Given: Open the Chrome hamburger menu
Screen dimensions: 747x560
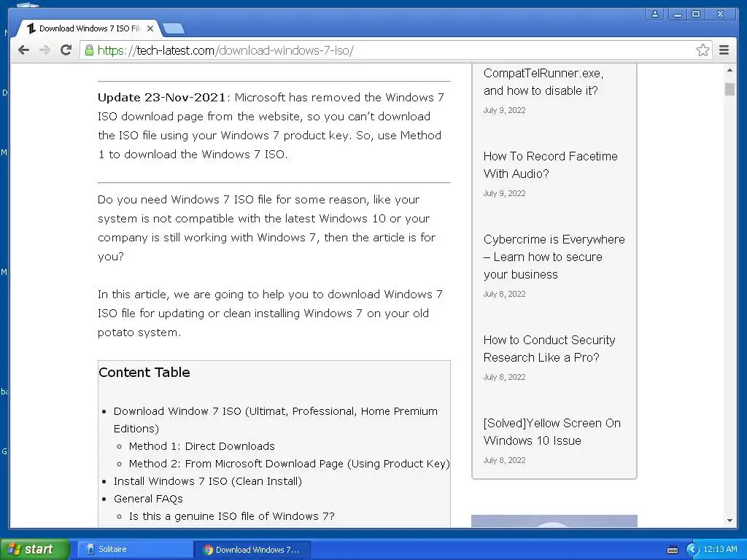Looking at the screenshot, I should click(724, 50).
